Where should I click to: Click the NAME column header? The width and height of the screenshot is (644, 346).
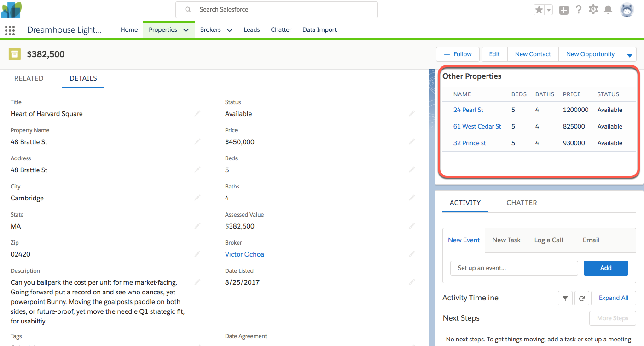tap(462, 94)
